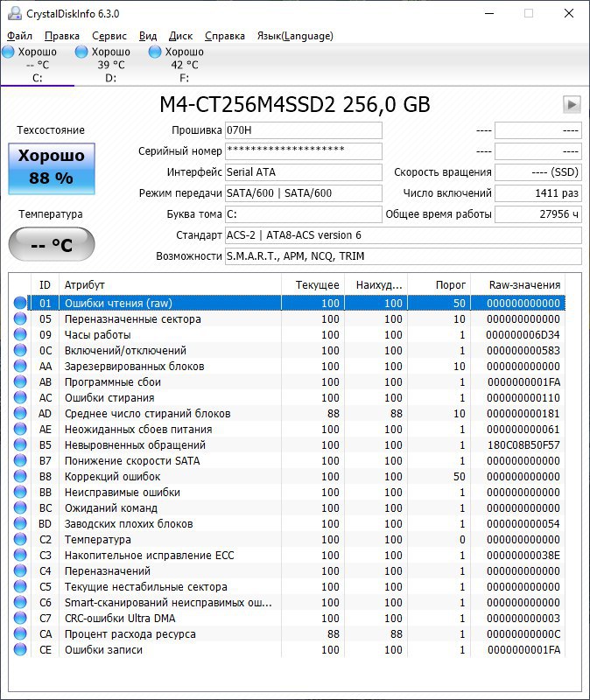This screenshot has height=700, width=590.
Task: Open the Файл menu
Action: [19, 36]
